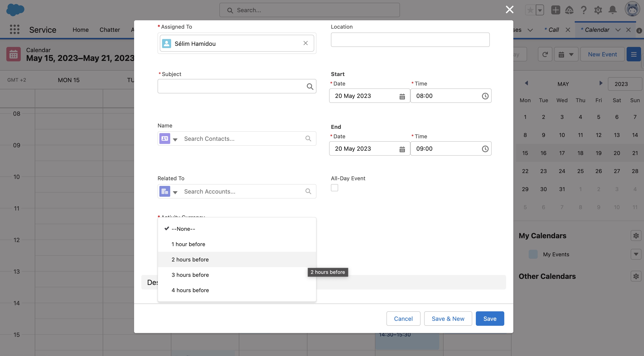Image resolution: width=644 pixels, height=356 pixels.
Task: Open the Global Actions plus icon
Action: coord(556,10)
